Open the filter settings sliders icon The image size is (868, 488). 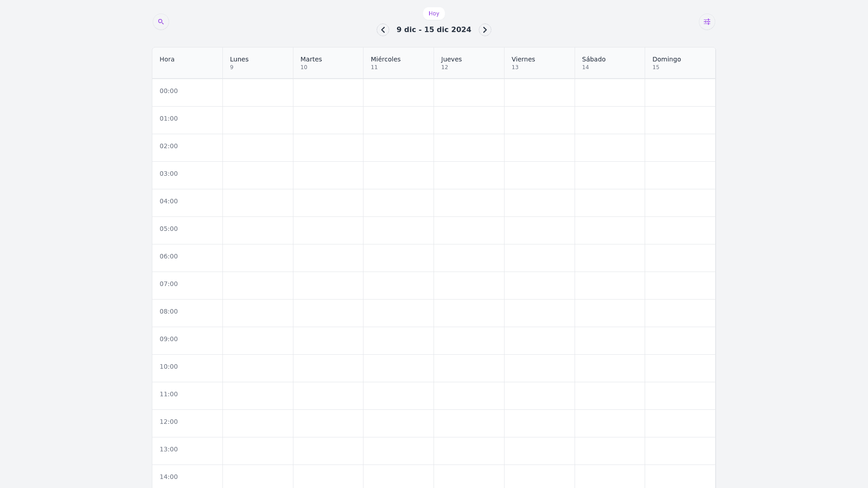(707, 22)
